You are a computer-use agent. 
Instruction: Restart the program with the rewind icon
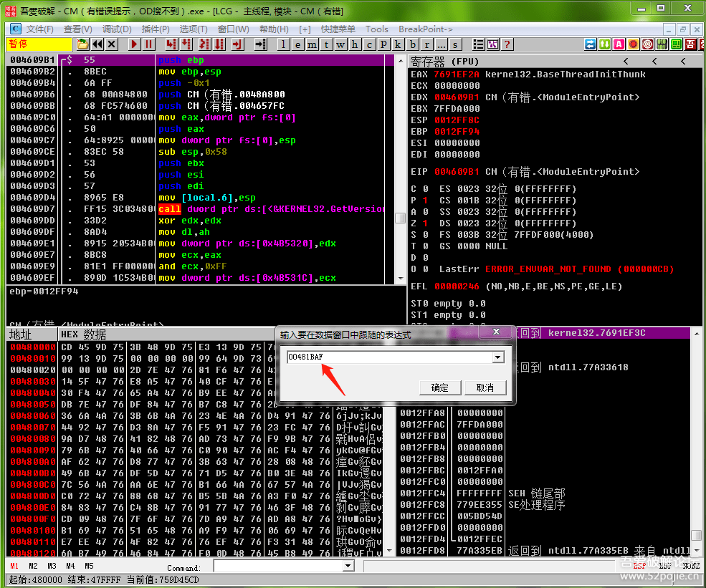(x=97, y=44)
